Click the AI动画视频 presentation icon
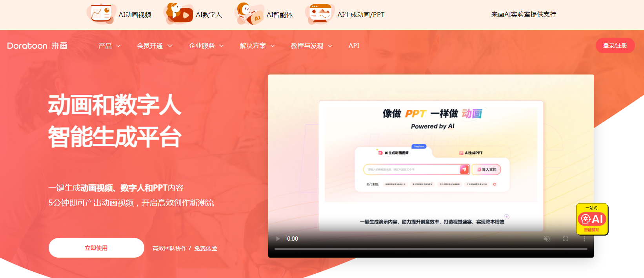Viewport: 644px width, 278px height. (101, 14)
